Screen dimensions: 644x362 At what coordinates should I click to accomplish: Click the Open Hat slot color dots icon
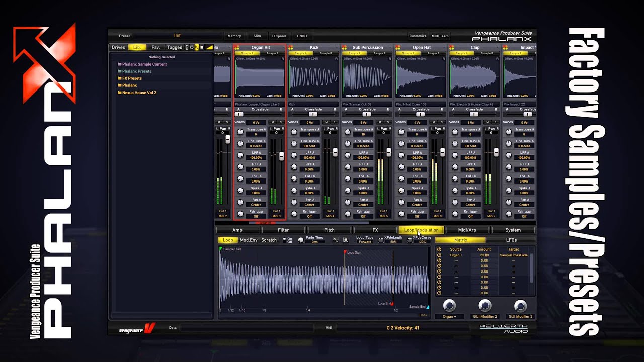pyautogui.click(x=398, y=48)
